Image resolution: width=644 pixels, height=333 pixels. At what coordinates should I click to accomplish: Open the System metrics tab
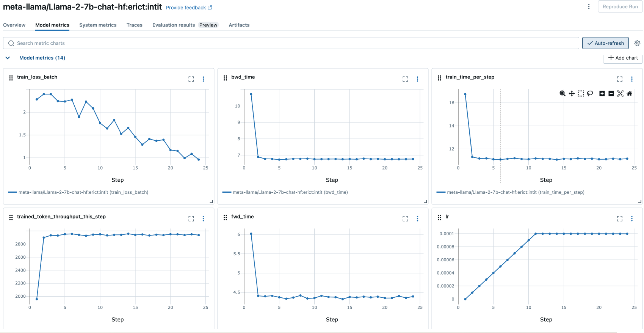pyautogui.click(x=98, y=25)
